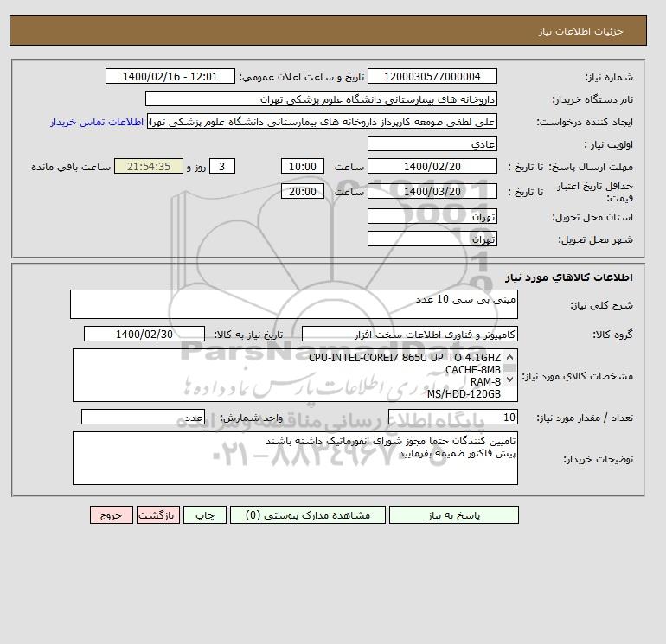Click price validity time 20:00
The height and width of the screenshot is (644, 666).
(x=303, y=191)
